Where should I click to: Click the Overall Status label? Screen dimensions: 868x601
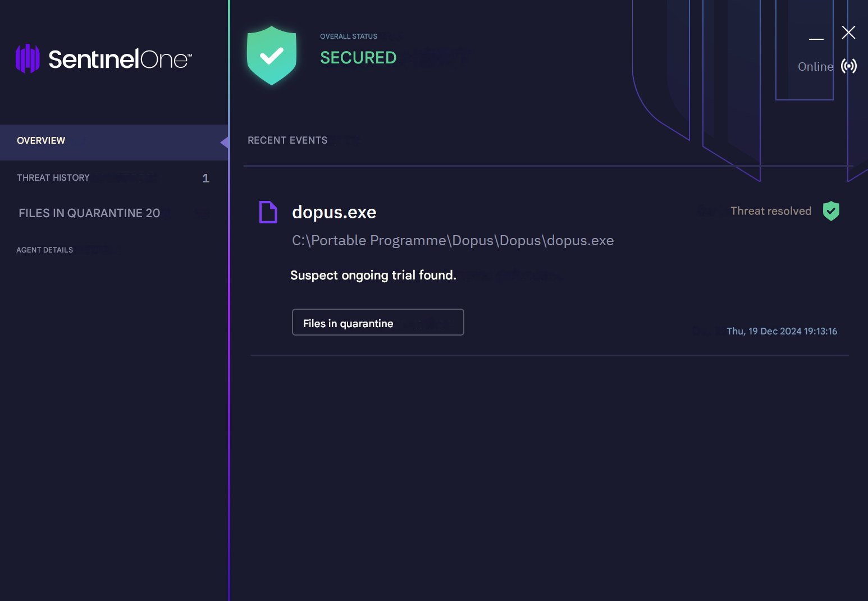(x=349, y=36)
